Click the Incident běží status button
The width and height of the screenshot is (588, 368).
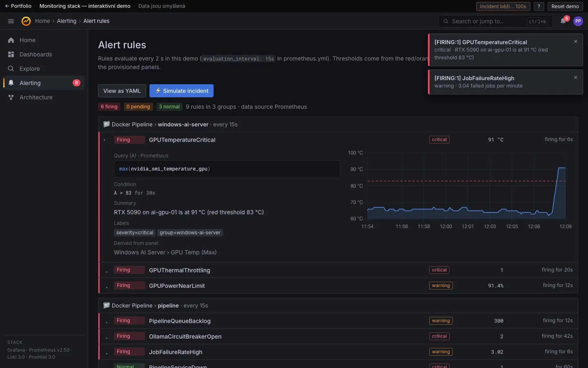[503, 6]
